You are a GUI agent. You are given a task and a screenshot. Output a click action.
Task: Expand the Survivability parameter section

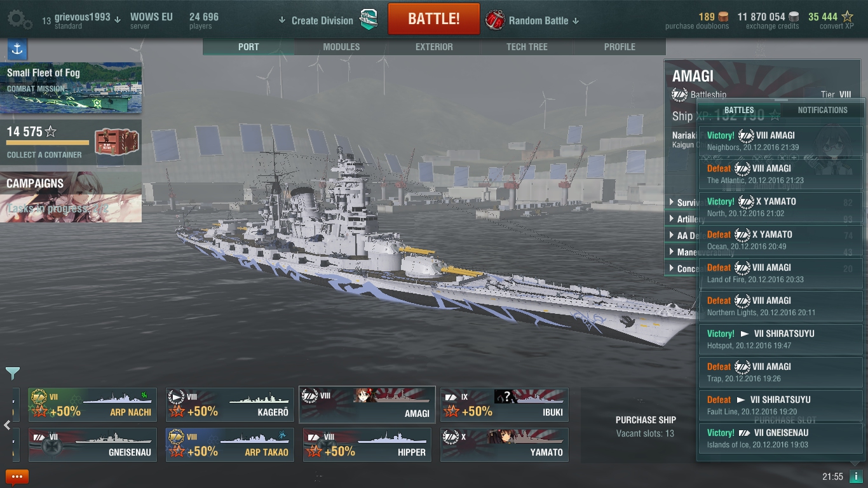pos(683,203)
